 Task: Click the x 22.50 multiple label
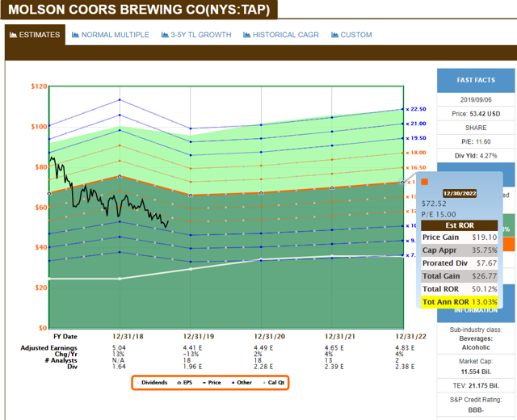pyautogui.click(x=416, y=109)
